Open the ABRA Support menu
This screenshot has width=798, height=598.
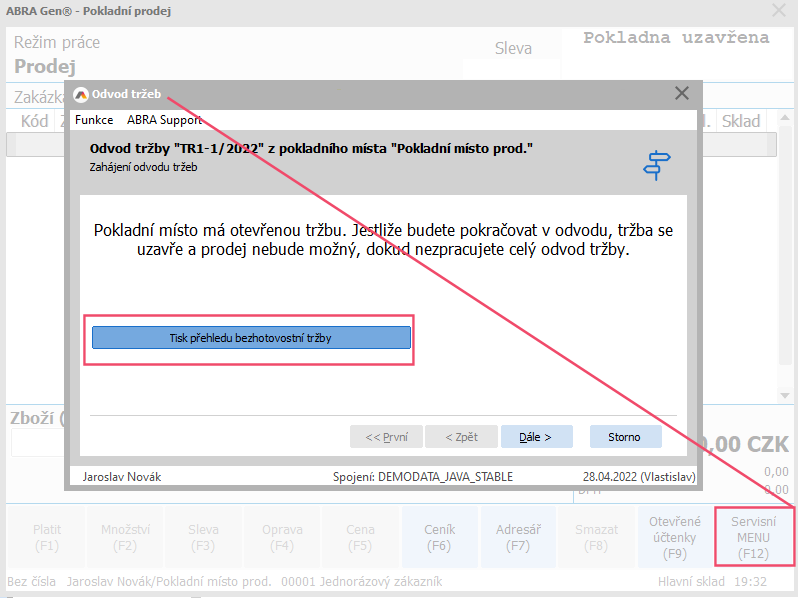[164, 120]
